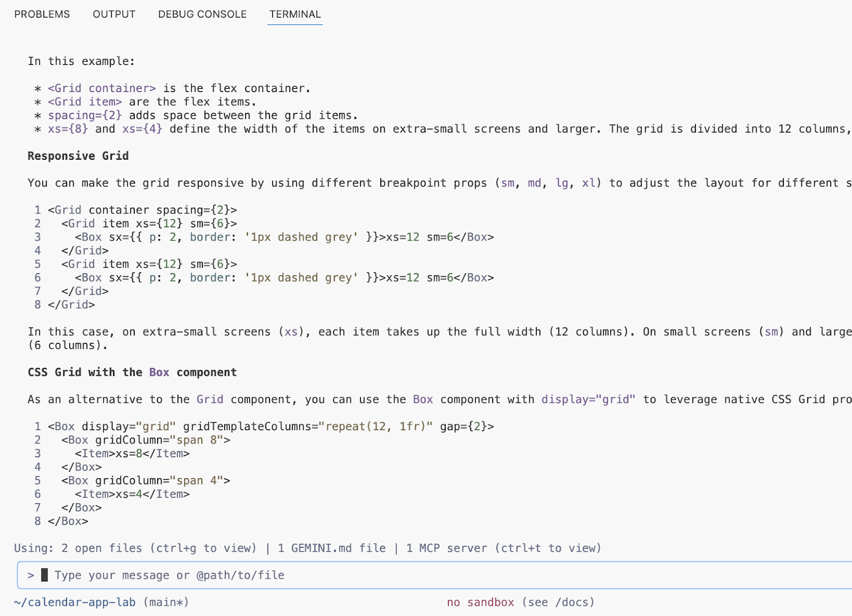Click the ~/calendar-app-lab path in footer
The height and width of the screenshot is (616, 852).
pyautogui.click(x=75, y=602)
